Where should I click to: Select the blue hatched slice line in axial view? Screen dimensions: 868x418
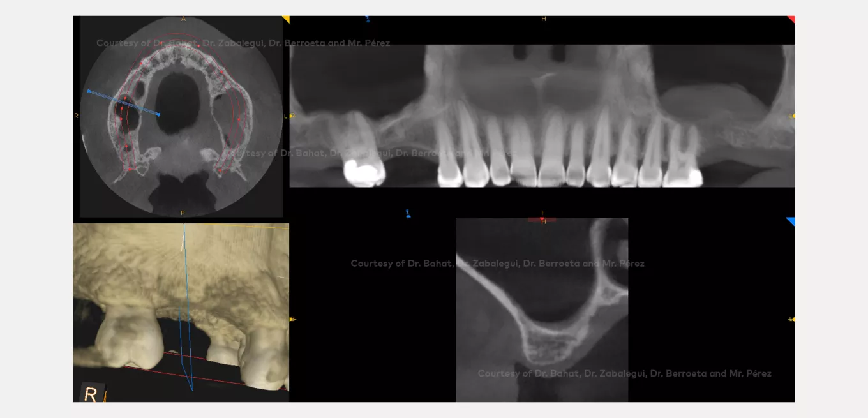point(123,103)
